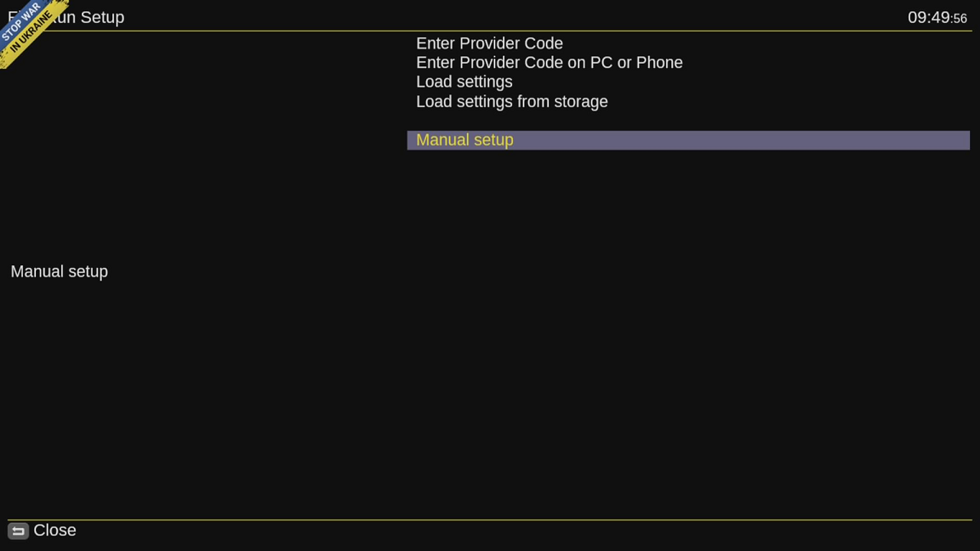980x551 pixels.
Task: Activate the highlighted Manual setup entry
Action: click(x=688, y=140)
